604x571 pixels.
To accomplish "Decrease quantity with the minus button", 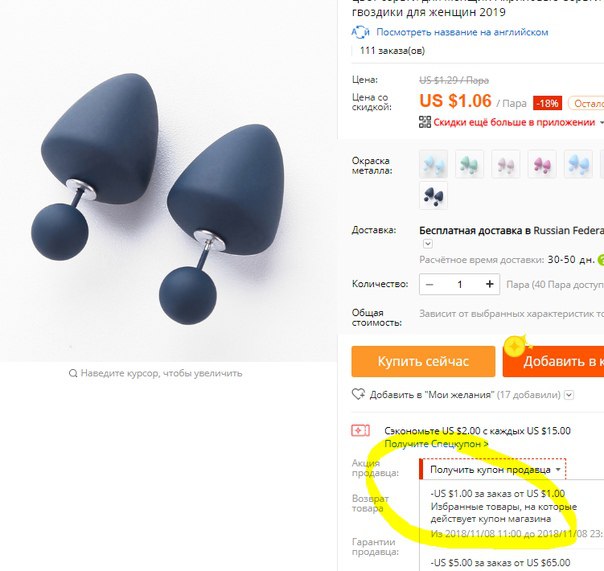I will coord(430,284).
